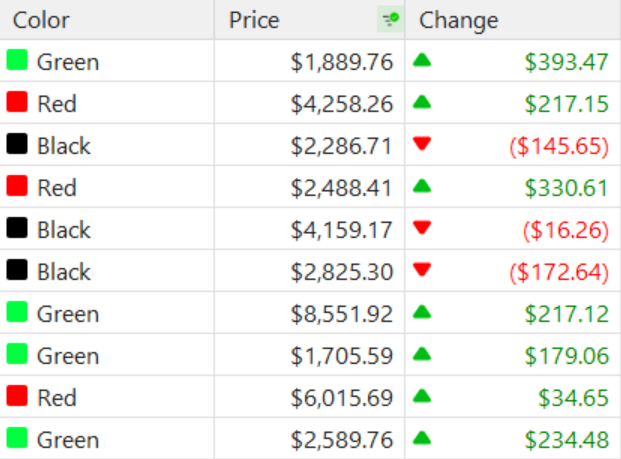The height and width of the screenshot is (459, 621).
Task: Click the $217.15 change value
Action: [566, 104]
